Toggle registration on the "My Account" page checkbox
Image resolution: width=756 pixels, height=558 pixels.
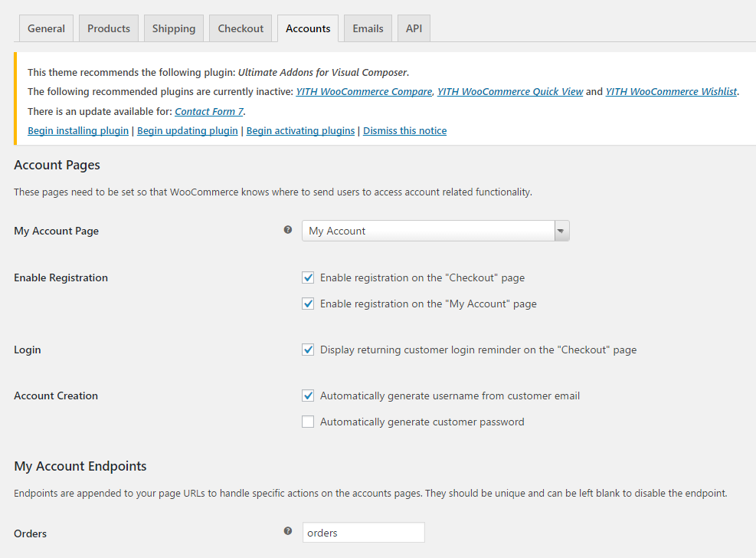point(308,304)
